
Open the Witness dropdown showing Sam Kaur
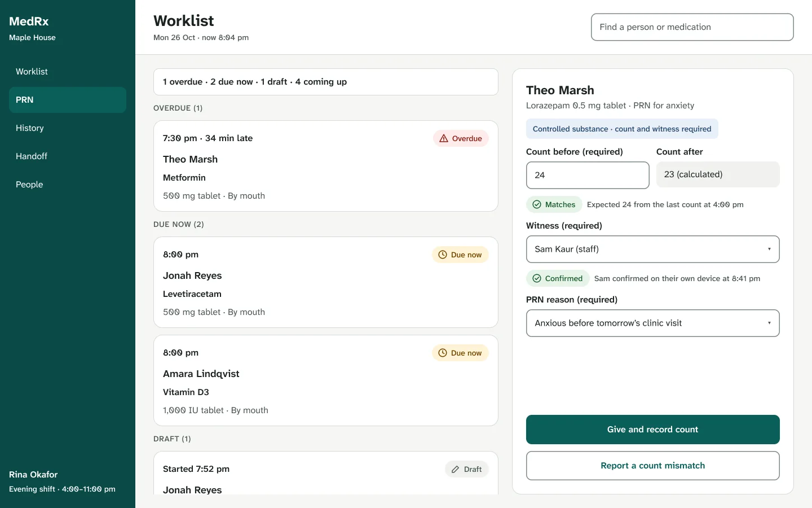point(653,249)
